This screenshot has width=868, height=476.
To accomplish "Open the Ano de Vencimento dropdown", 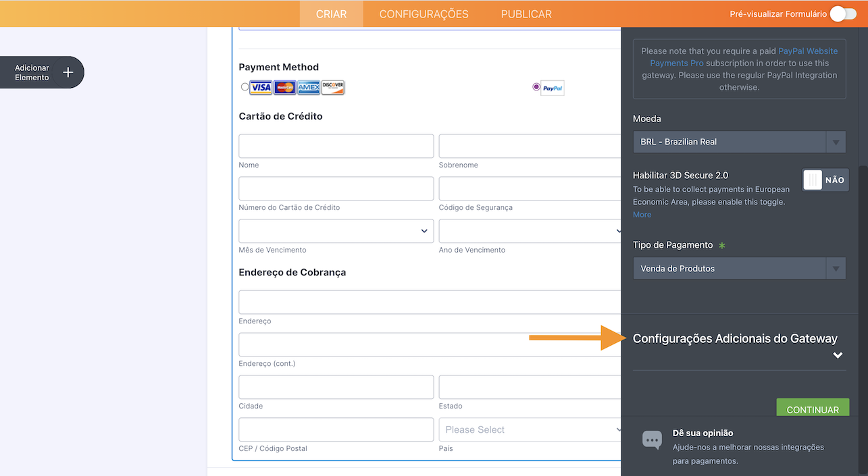I will coord(531,231).
